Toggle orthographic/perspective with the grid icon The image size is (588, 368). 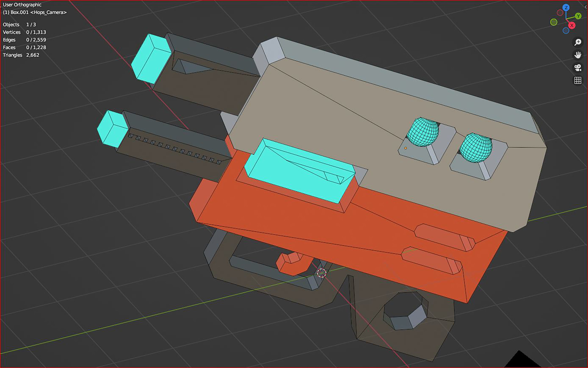(578, 80)
